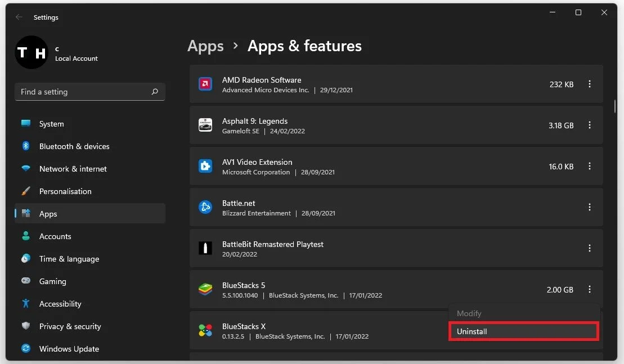The image size is (624, 364).
Task: Open more options for AV1 Video Extension
Action: point(589,166)
